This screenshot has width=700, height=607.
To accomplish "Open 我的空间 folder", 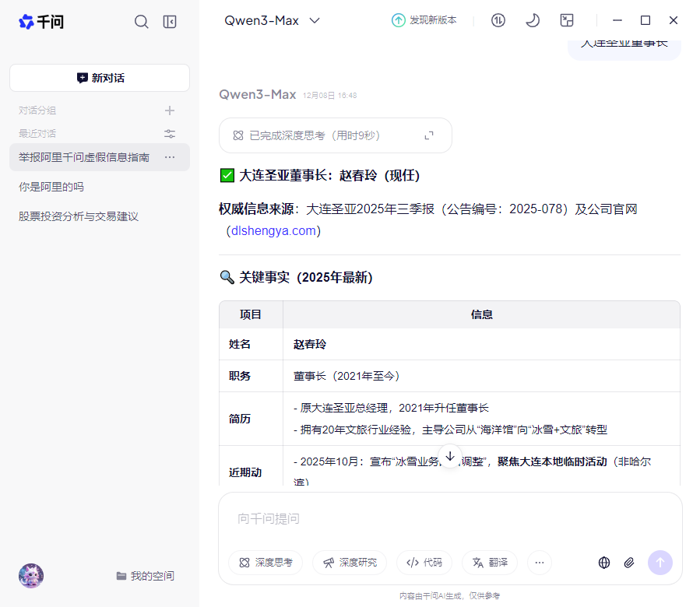I will pyautogui.click(x=146, y=576).
